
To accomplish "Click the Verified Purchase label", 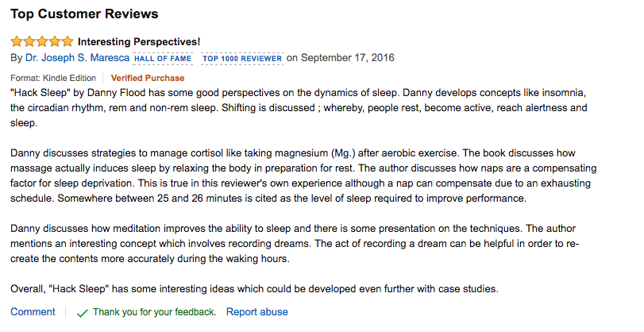I will [148, 78].
